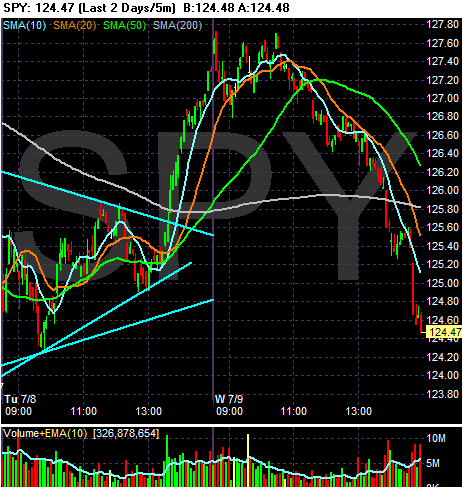Click the 125.40 price axis label
The height and width of the screenshot is (490, 463).
tap(442, 246)
